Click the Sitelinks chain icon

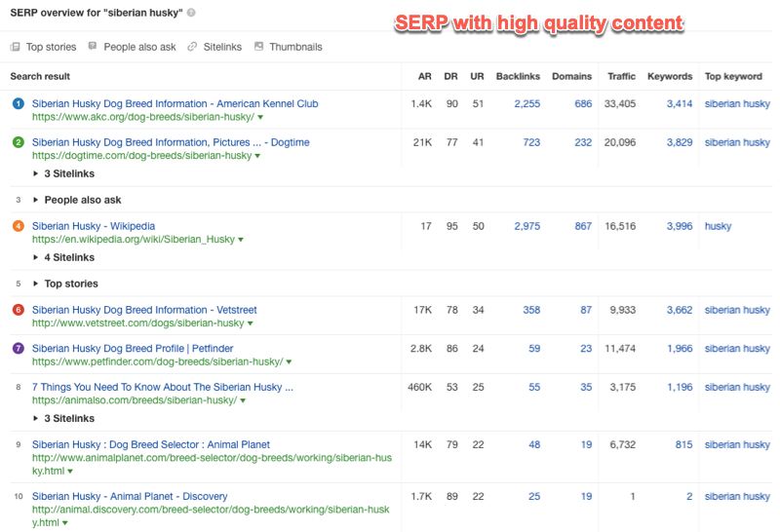pos(192,47)
